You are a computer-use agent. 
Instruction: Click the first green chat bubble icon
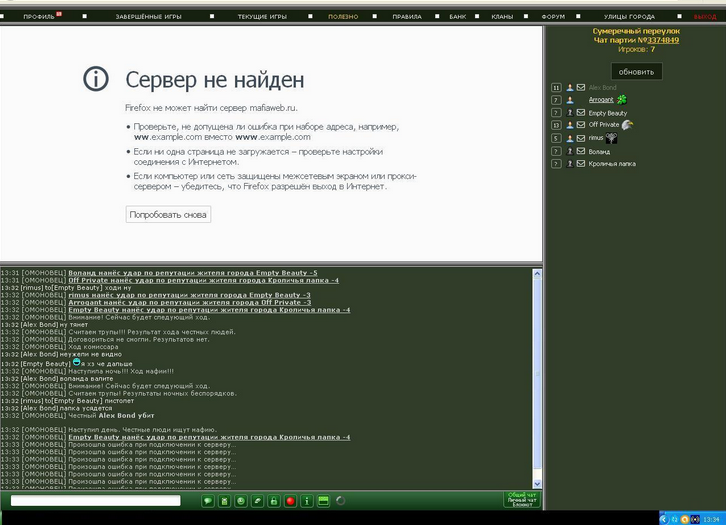(207, 501)
